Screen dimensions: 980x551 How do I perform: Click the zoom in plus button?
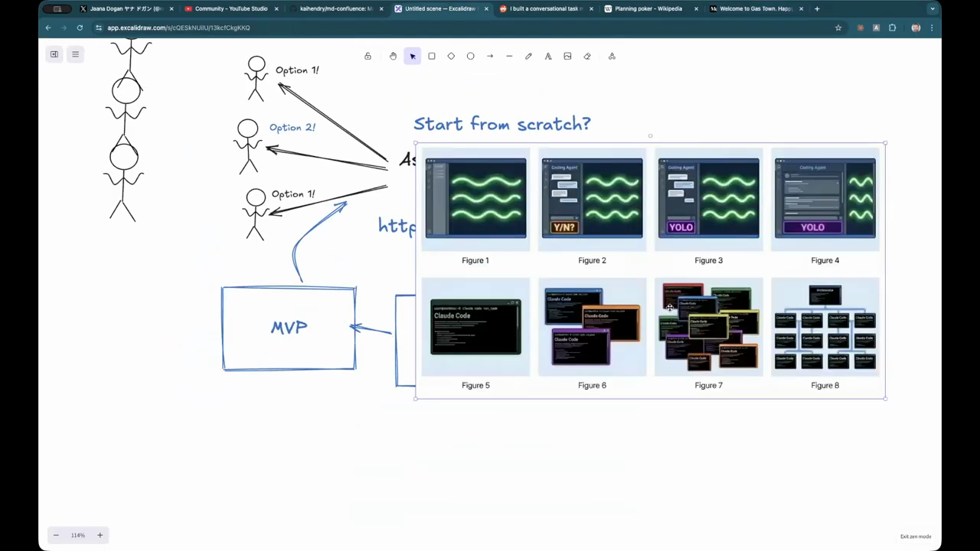click(100, 535)
